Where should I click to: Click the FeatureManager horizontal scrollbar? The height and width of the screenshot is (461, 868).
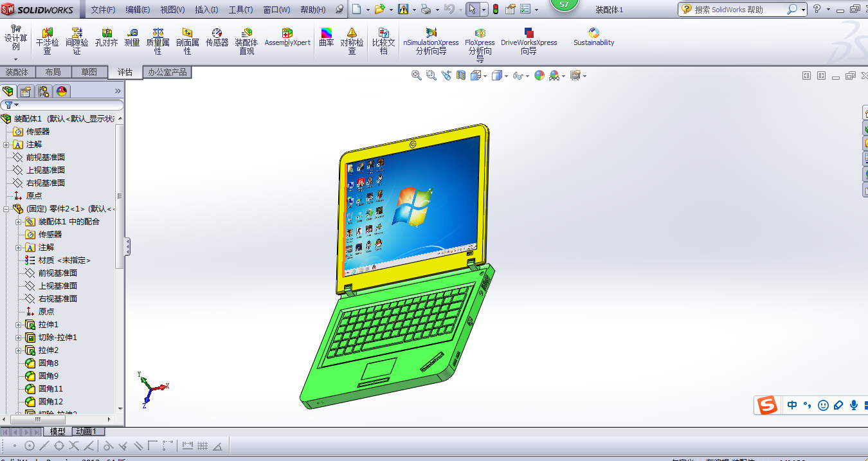pyautogui.click(x=39, y=419)
